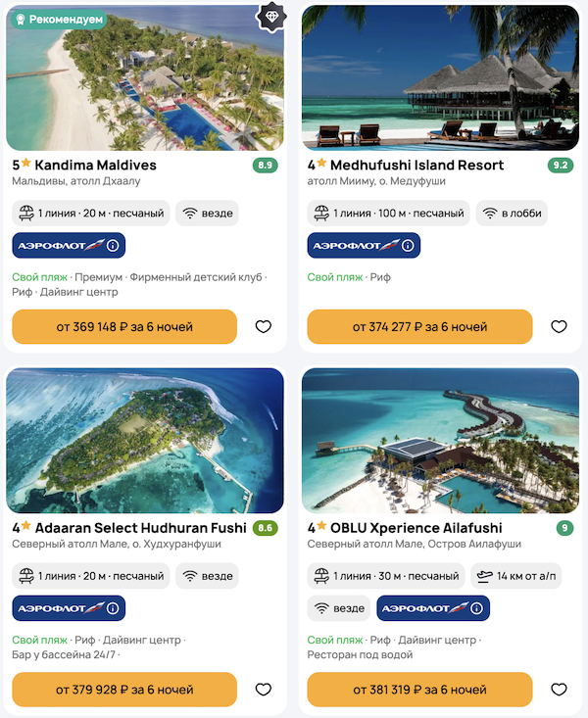Screen dimensions: 588x718
Task: Click airplane "14 км от а/п" chip
Action: point(516,576)
